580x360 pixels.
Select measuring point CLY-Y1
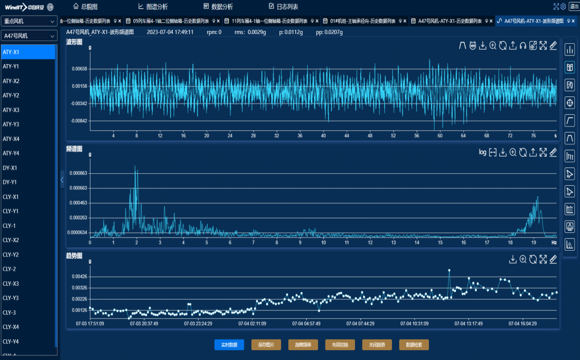(x=28, y=211)
